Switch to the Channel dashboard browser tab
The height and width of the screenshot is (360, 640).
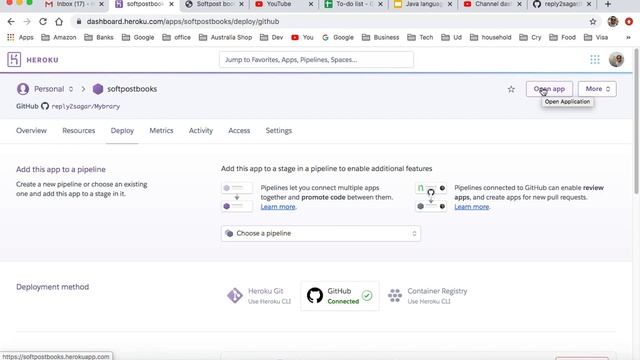(x=492, y=4)
